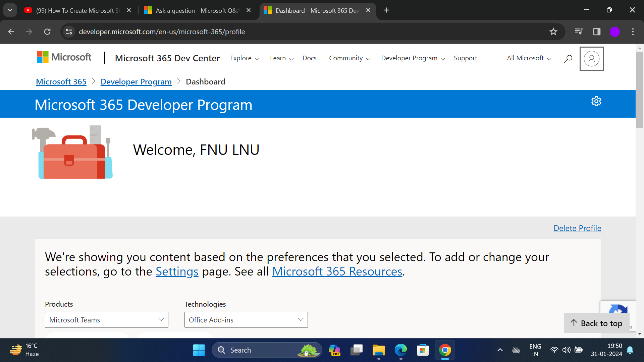
Task: Open the Technologies dropdown showing Office Add-ins
Action: [x=246, y=320]
